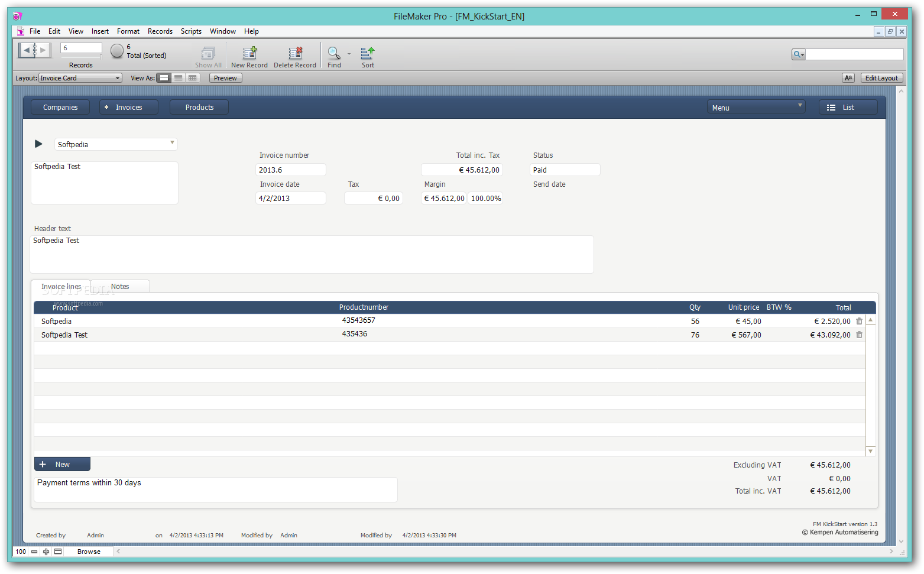Open the Layout Invoice Card dropdown

click(80, 78)
